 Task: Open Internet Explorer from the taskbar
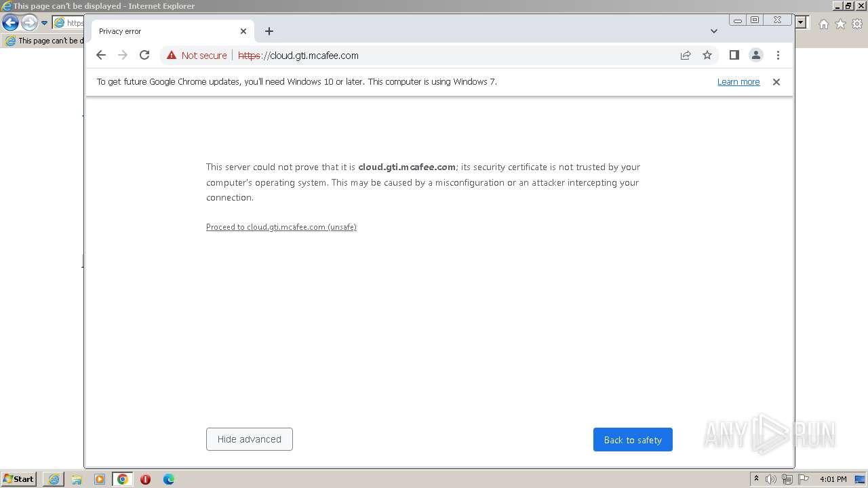click(54, 479)
